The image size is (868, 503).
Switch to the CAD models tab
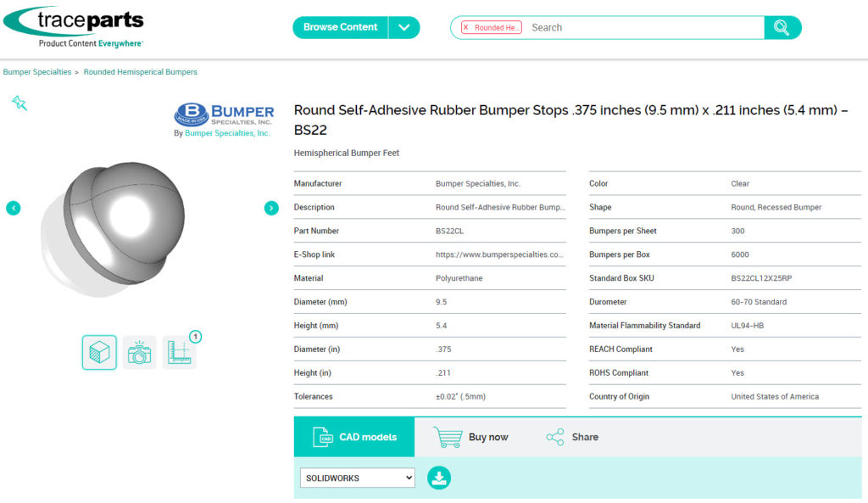[354, 437]
